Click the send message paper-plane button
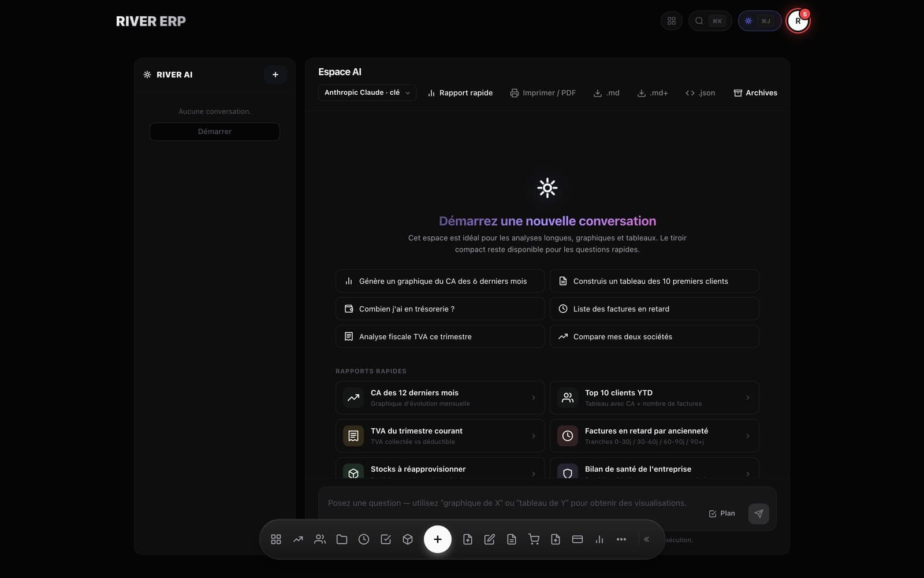Screen dimensions: 924x578 pyautogui.click(x=758, y=513)
